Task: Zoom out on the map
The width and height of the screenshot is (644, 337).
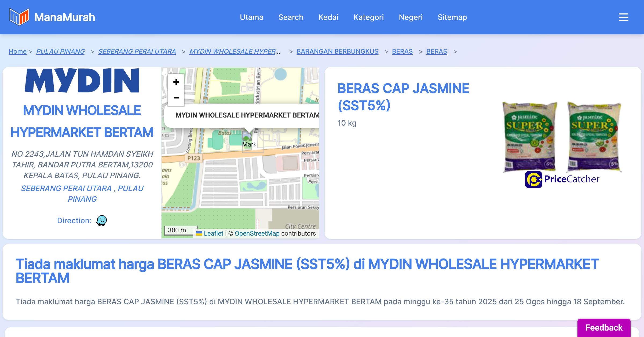Action: (176, 98)
